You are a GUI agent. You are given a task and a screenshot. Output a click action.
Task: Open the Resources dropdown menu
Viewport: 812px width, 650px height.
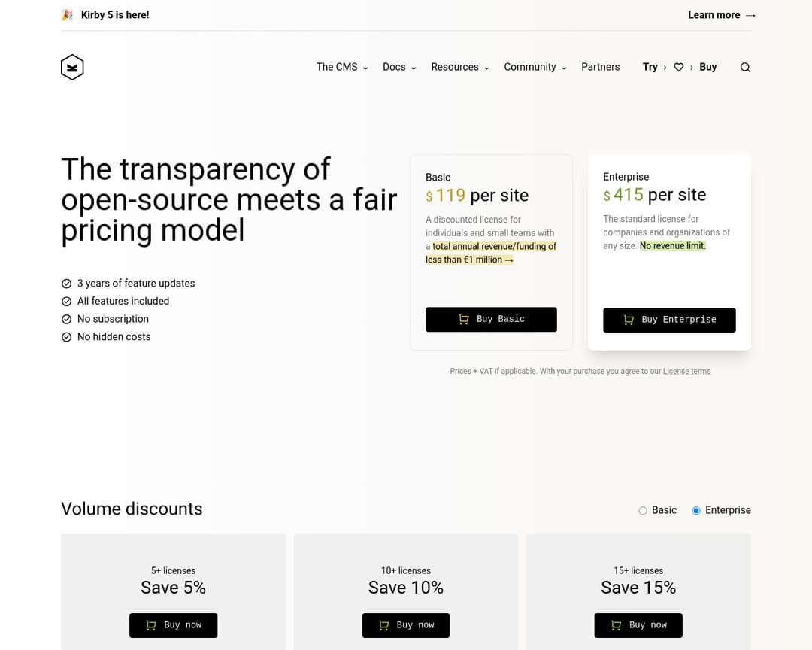(x=460, y=68)
